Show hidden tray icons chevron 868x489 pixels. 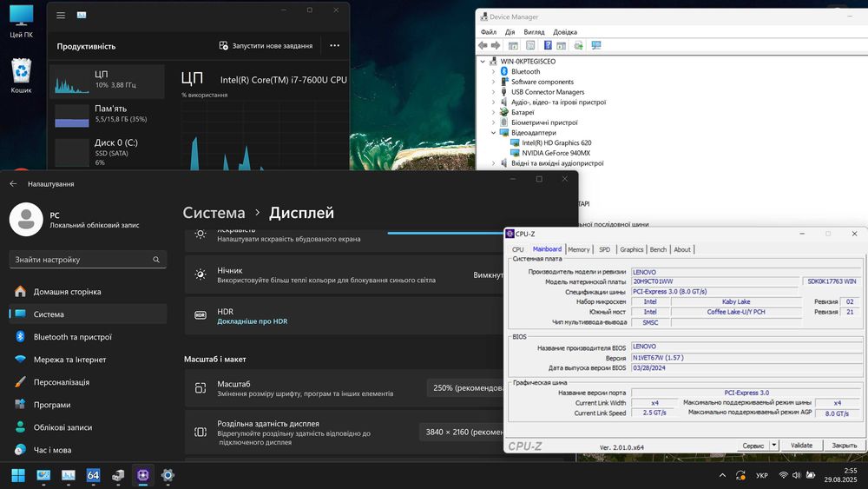coord(722,475)
